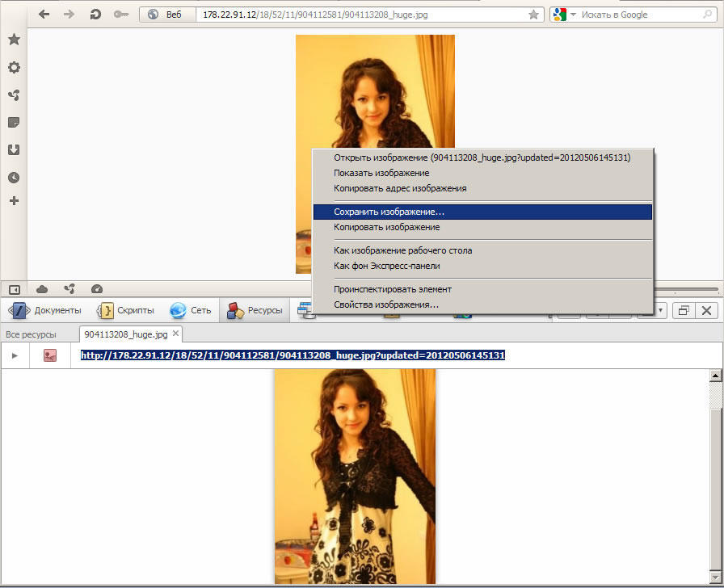Image resolution: width=724 pixels, height=588 pixels.
Task: Add a panel with the sidebar plus button
Action: click(14, 200)
